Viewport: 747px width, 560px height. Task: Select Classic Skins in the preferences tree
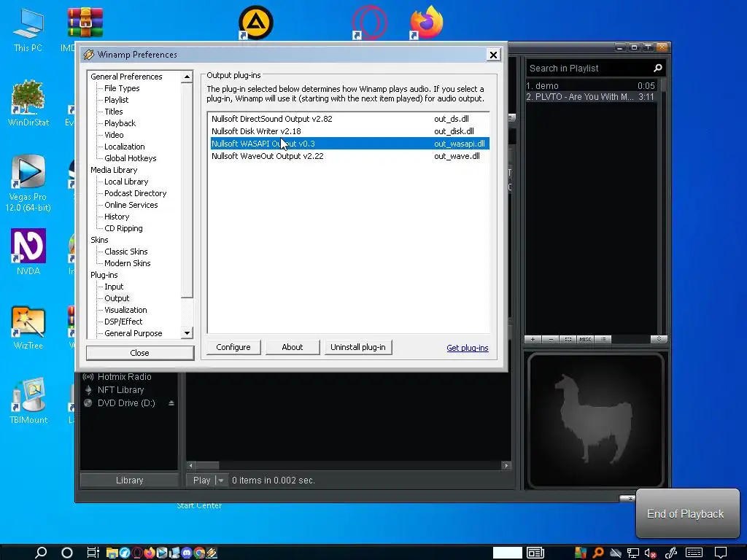point(126,252)
